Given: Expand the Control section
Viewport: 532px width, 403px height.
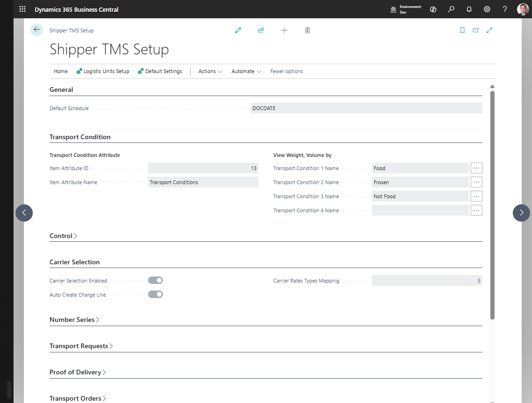Looking at the screenshot, I should pyautogui.click(x=63, y=236).
